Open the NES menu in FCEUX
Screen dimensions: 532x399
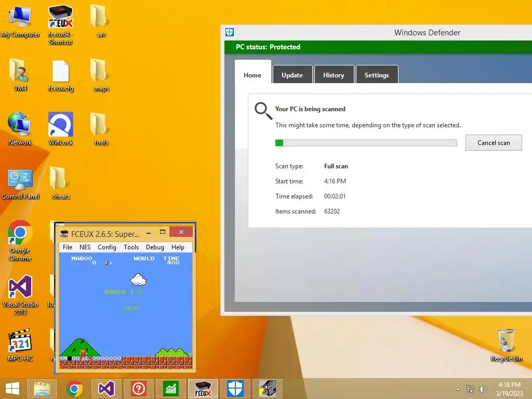[x=85, y=247]
